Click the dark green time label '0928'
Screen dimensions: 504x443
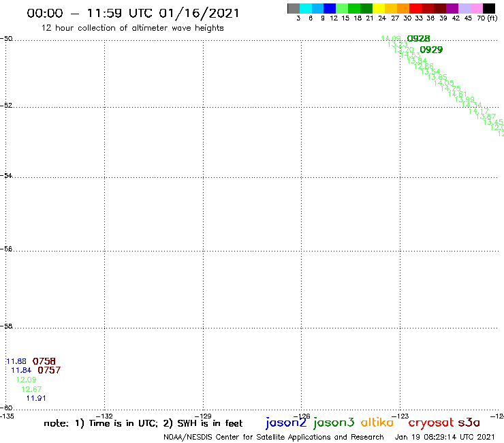[x=418, y=39]
